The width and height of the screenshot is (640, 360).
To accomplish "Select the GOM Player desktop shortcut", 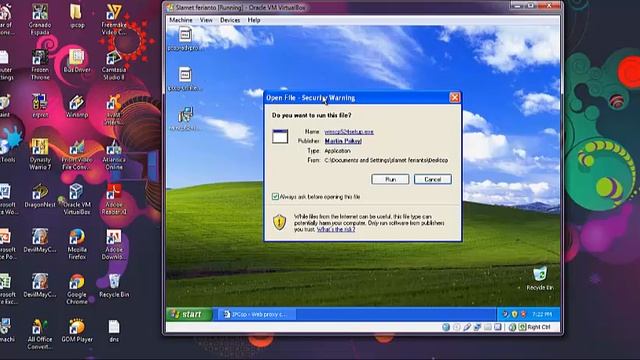I will click(77, 331).
